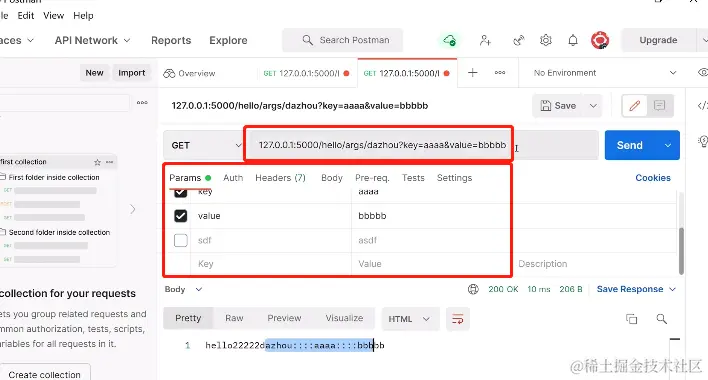Image resolution: width=708 pixels, height=380 pixels.
Task: Switch to the Headers (7) tab
Action: (280, 178)
